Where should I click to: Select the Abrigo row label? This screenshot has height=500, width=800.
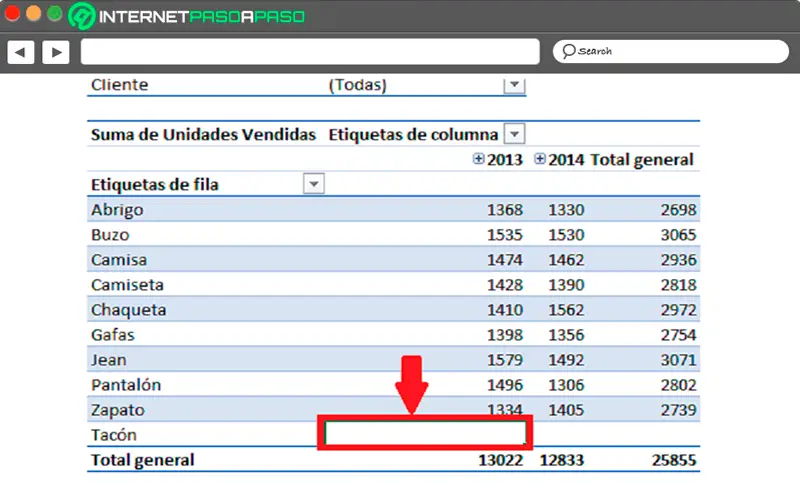(x=117, y=210)
